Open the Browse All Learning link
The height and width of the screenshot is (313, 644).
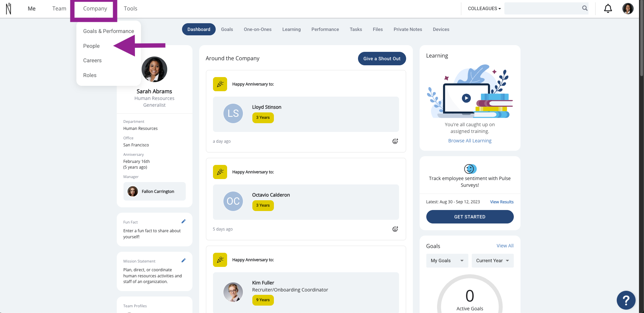470,141
